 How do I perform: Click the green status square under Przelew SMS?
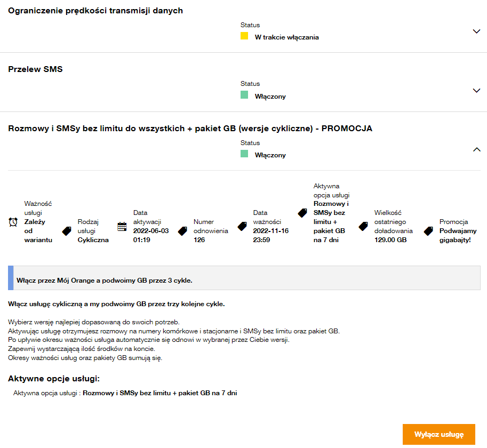click(244, 95)
